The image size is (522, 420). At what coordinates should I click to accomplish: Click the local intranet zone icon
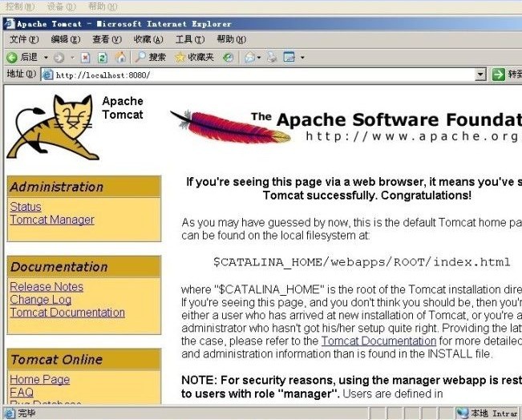point(463,414)
